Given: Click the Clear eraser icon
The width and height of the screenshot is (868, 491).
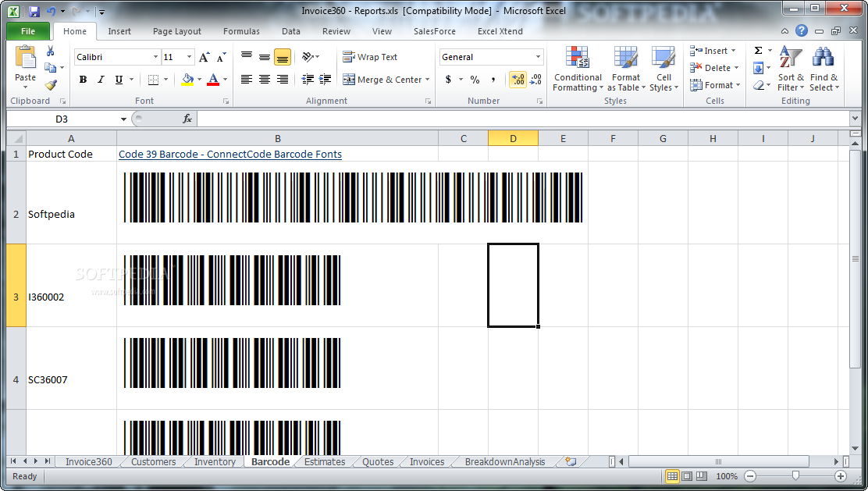Looking at the screenshot, I should [x=759, y=84].
